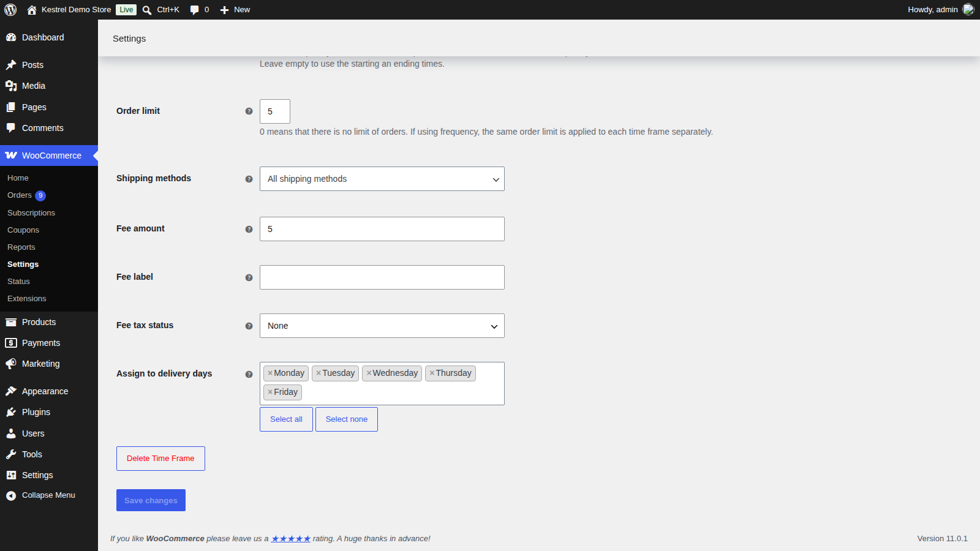The image size is (980, 551).
Task: Open WooCommerce Orders submenu
Action: (20, 195)
